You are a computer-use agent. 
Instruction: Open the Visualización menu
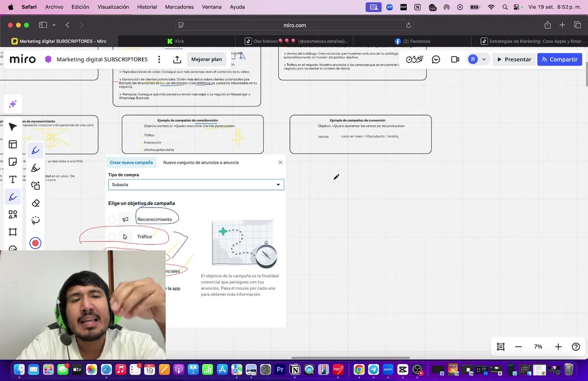113,7
